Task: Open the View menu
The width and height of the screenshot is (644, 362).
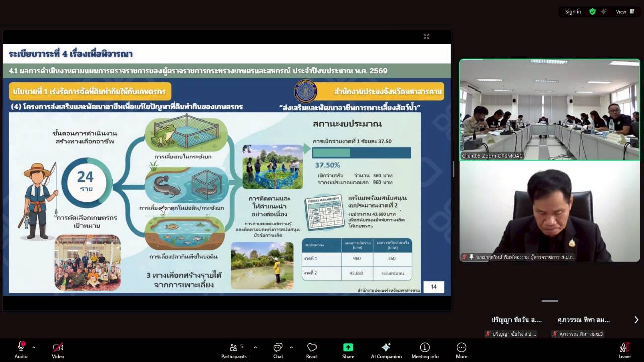Action: click(621, 11)
